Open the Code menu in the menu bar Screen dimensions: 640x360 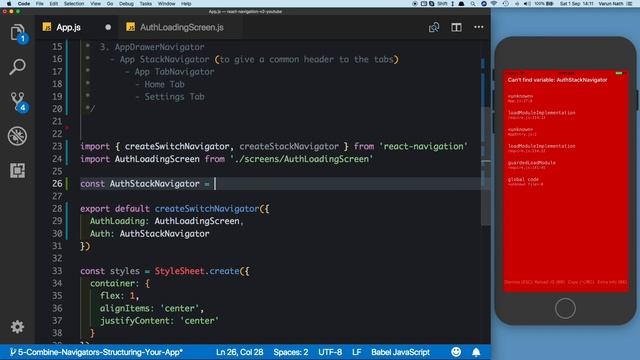coord(24,4)
